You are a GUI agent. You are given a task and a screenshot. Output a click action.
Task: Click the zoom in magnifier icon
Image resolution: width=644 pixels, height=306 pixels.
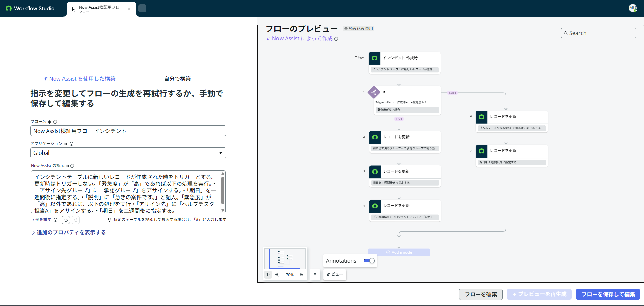[301, 275]
